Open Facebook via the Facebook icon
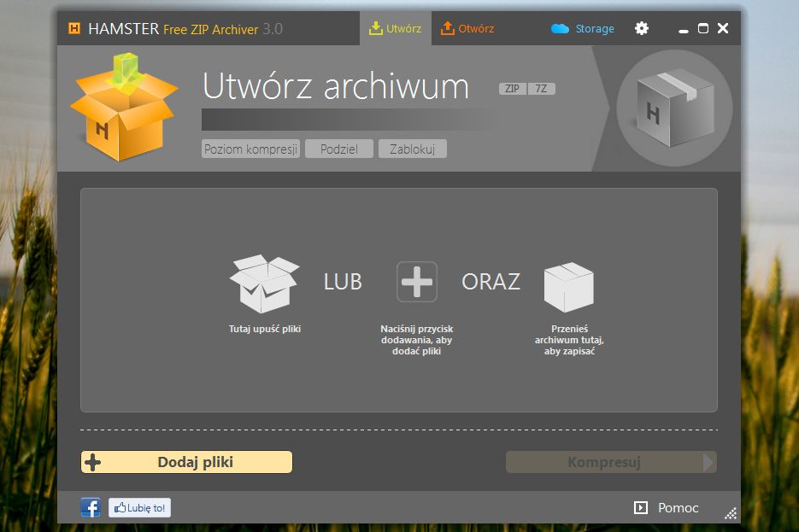Screen dimensions: 799x532 click(90, 506)
